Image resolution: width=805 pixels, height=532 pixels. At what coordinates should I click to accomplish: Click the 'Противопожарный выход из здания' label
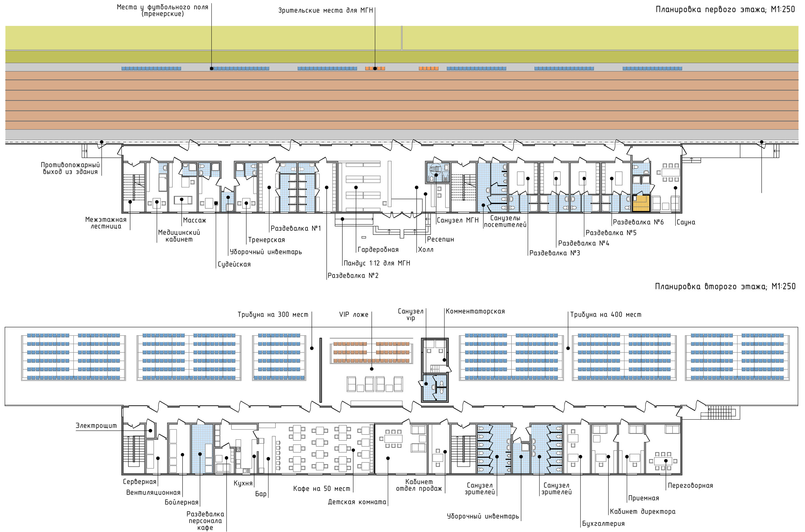pyautogui.click(x=70, y=168)
